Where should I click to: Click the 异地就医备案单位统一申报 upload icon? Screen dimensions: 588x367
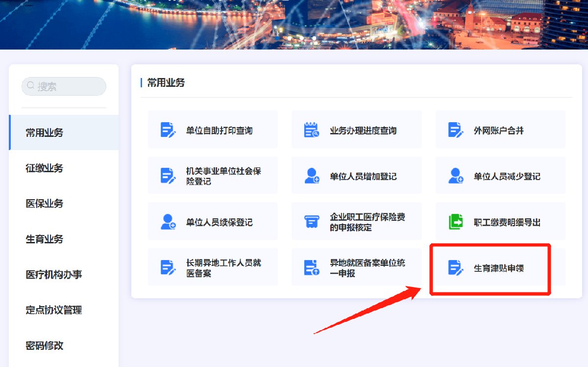pos(312,267)
